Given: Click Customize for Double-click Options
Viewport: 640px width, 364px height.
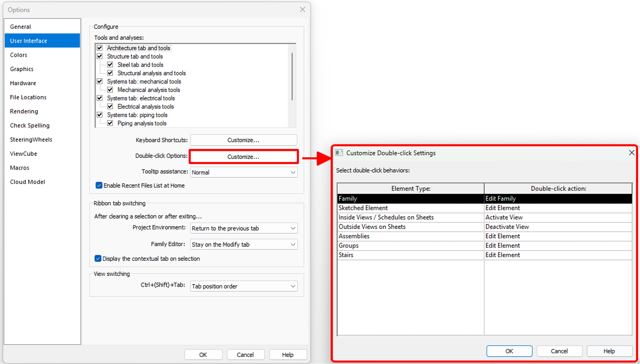Looking at the screenshot, I should click(x=244, y=157).
